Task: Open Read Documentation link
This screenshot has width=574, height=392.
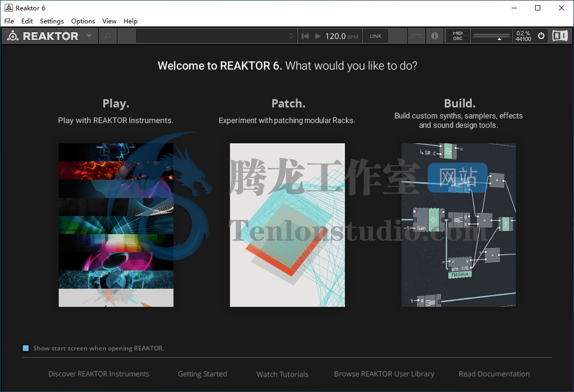Action: click(x=494, y=374)
